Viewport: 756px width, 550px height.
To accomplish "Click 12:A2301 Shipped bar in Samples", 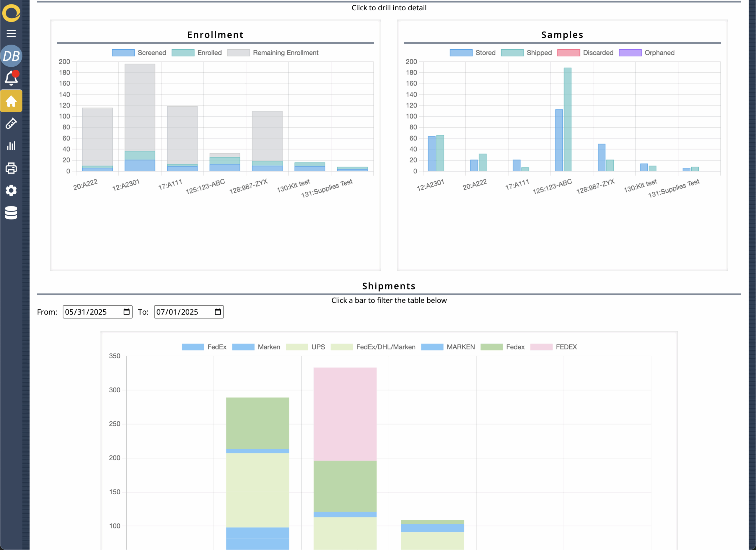I will (x=440, y=153).
